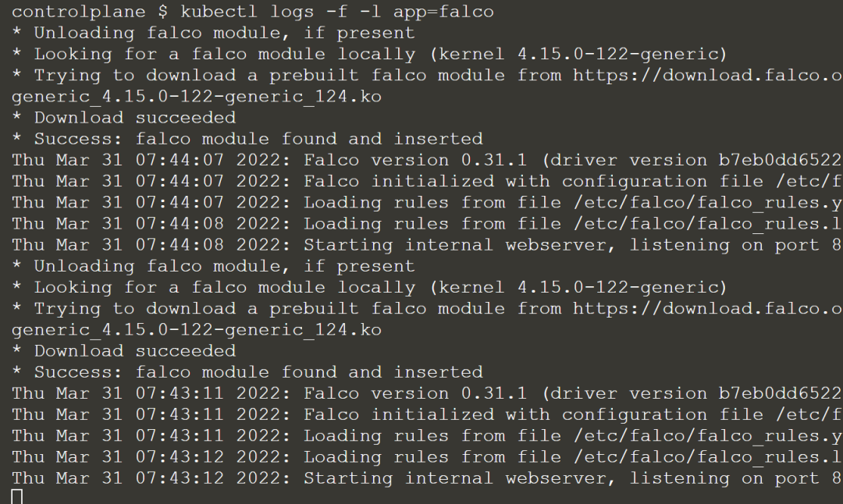Click the 07:44:08 Starting internal webserver line
This screenshot has height=504, width=843.
click(x=428, y=245)
